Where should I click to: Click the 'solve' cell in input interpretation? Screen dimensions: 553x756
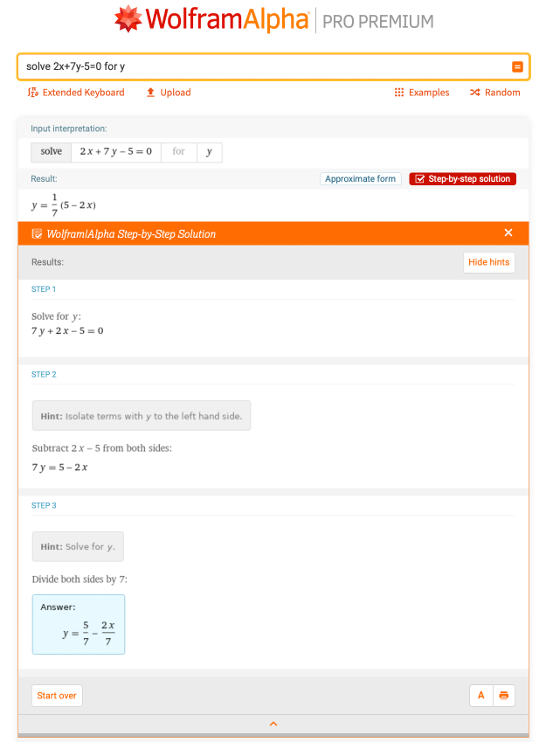51,152
